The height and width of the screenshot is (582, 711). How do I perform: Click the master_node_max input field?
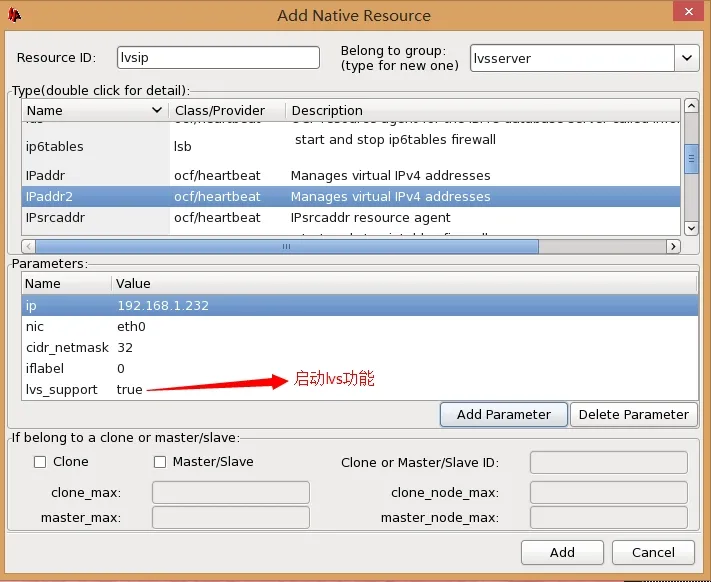pos(609,517)
